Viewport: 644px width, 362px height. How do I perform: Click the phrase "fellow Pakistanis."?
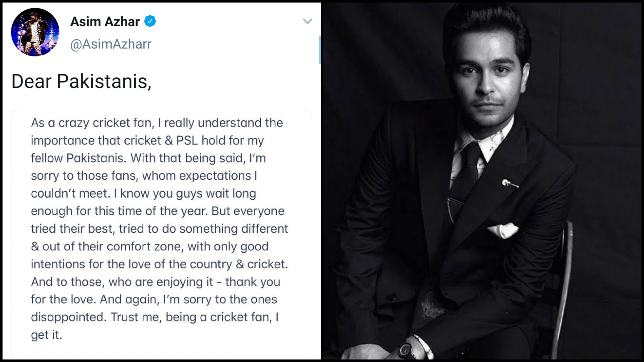78,158
